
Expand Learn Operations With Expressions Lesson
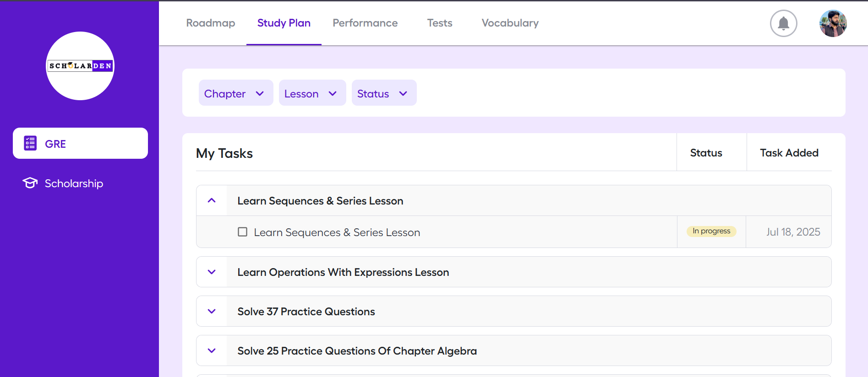click(x=212, y=272)
